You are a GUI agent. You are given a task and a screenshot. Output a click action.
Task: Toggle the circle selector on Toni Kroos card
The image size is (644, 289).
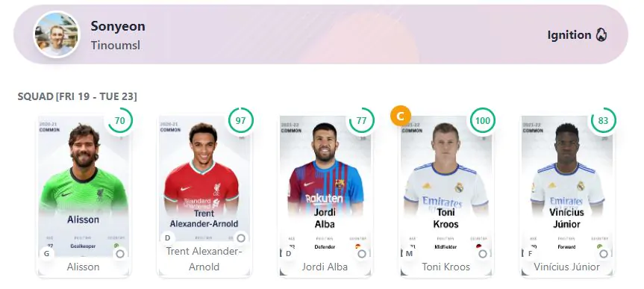pyautogui.click(x=483, y=254)
